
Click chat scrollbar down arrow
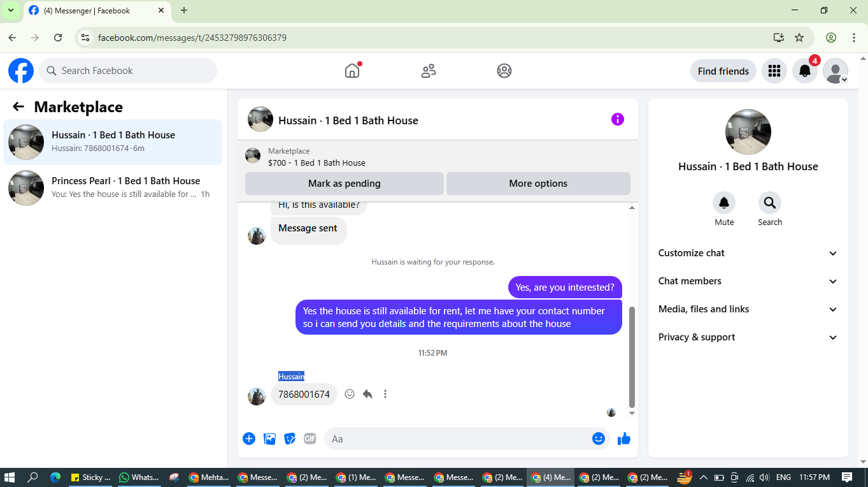[632, 414]
